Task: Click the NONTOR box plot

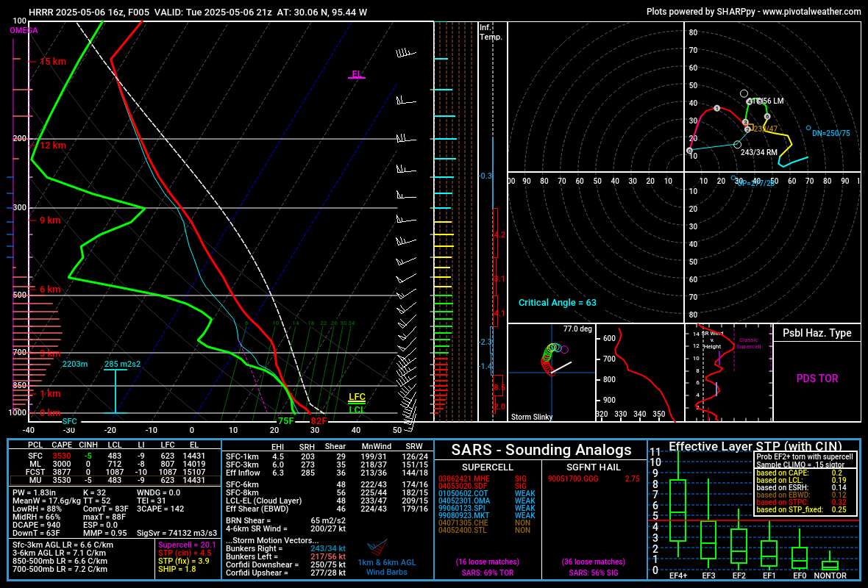Action: 830,565
